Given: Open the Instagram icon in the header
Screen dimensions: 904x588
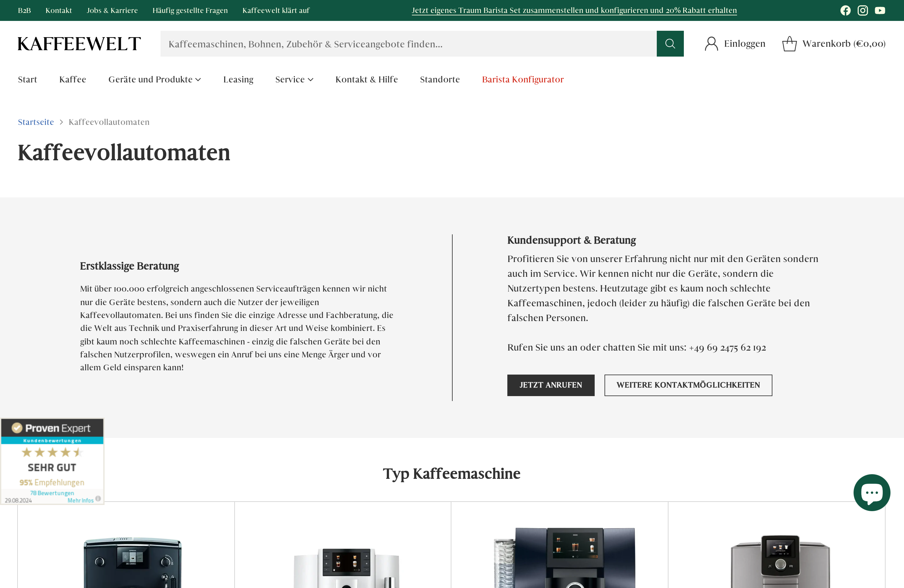Looking at the screenshot, I should pos(862,10).
